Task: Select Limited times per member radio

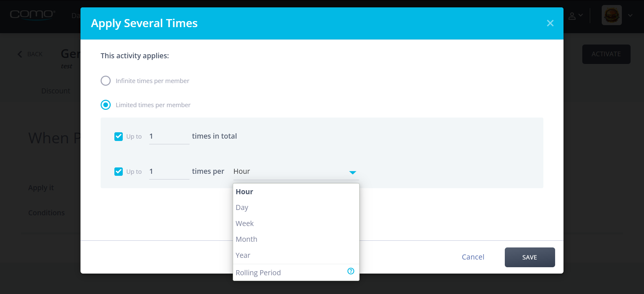Action: pos(106,105)
